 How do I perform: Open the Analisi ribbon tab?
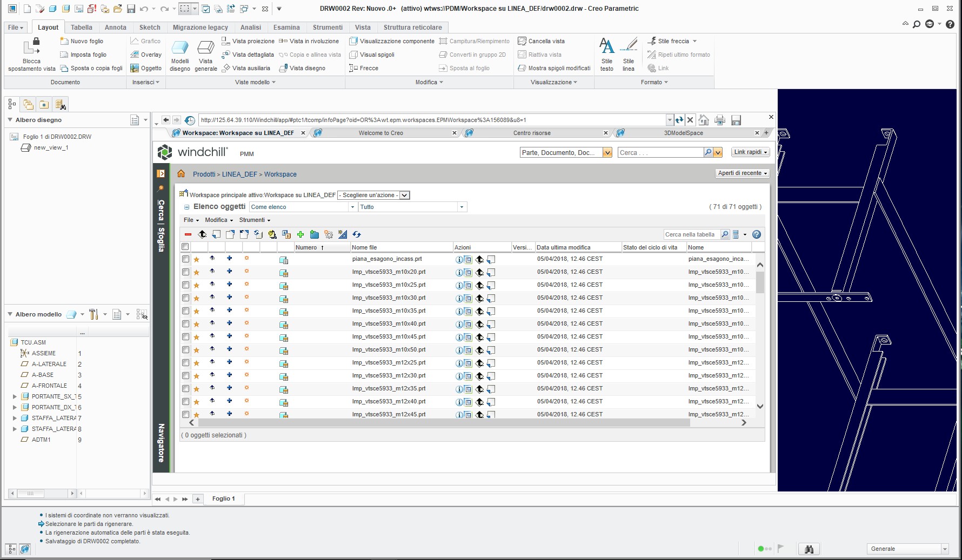pos(250,28)
